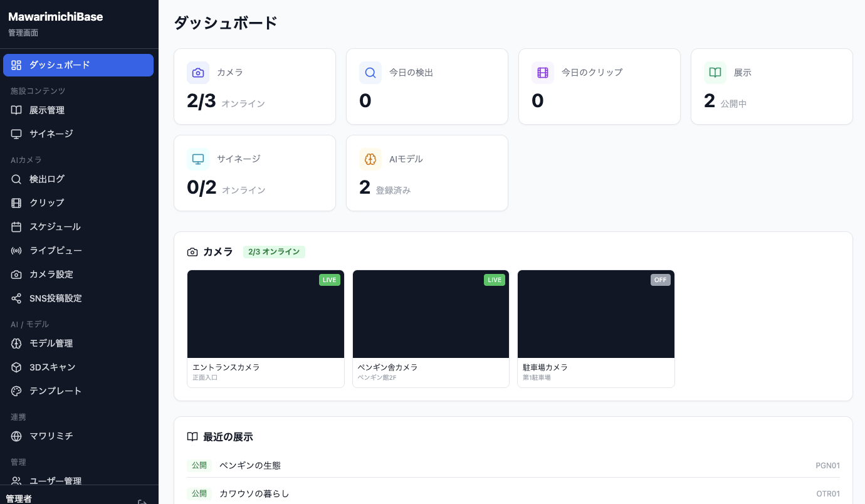This screenshot has width=865, height=504.
Task: Open 3Dスキャン in the sidebar
Action: tap(78, 367)
